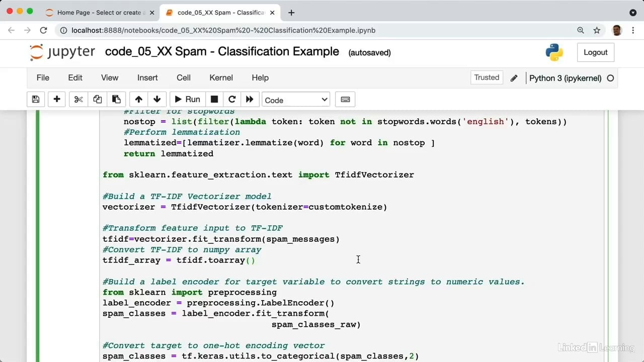Open cell type dropdown showing Code
644x362 pixels.
296,100
